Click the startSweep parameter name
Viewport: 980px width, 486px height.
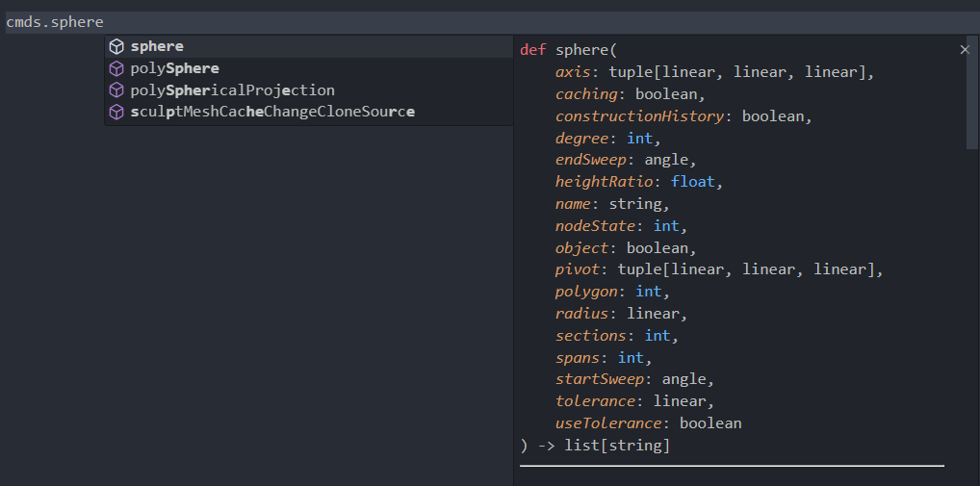click(600, 379)
